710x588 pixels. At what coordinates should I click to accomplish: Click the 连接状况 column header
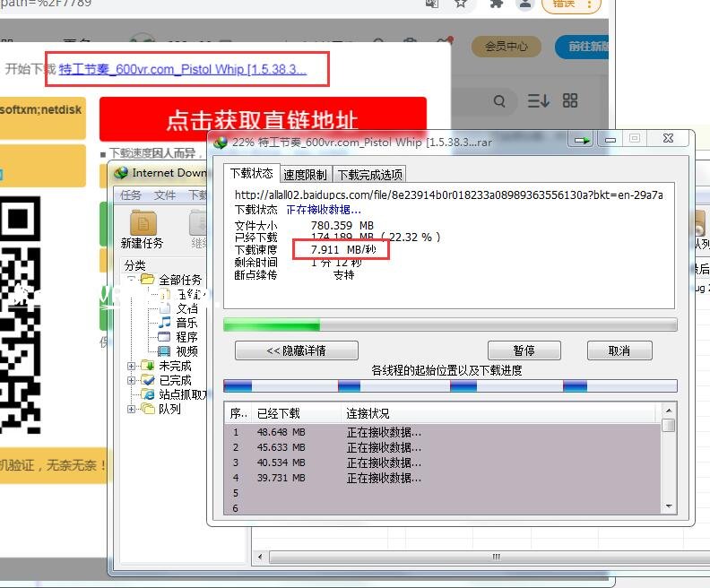click(x=498, y=413)
